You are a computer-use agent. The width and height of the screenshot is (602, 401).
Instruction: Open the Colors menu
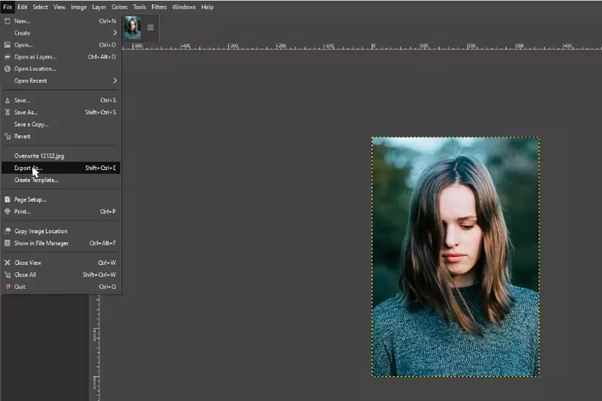coord(119,7)
